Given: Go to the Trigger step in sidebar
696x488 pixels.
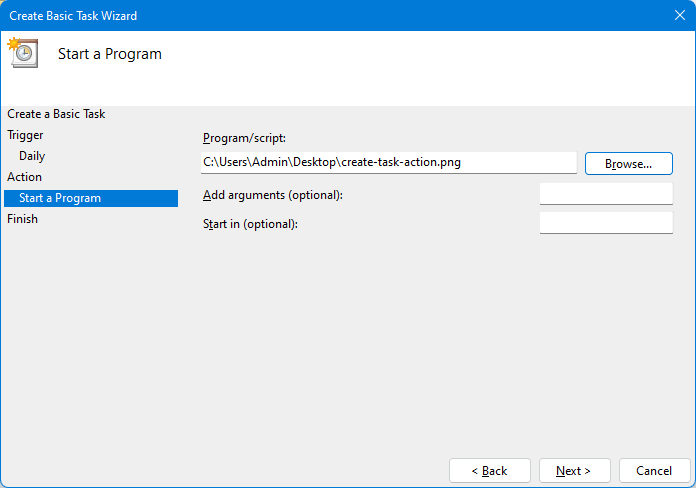Looking at the screenshot, I should tap(25, 135).
